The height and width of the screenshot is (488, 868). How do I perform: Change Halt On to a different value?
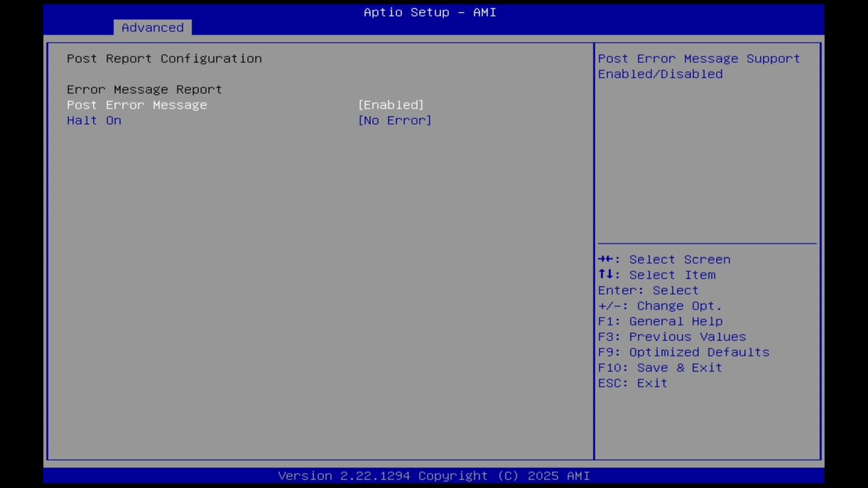coord(395,120)
